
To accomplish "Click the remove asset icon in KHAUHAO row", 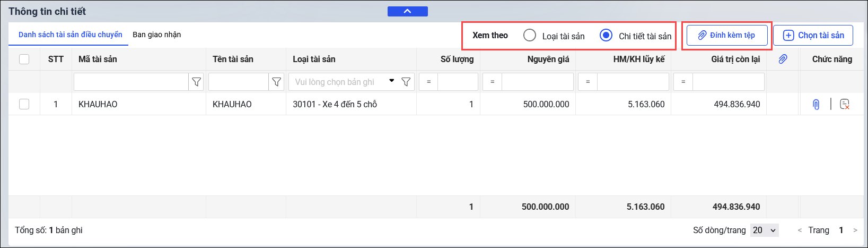I will (845, 105).
